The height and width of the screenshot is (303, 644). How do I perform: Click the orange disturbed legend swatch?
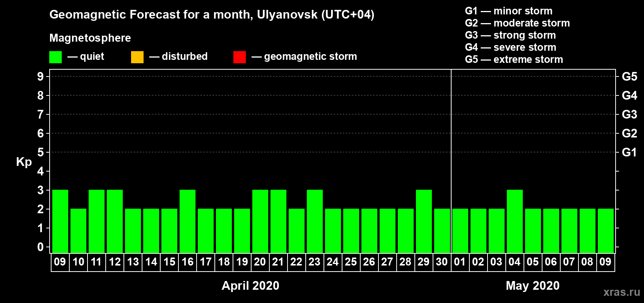point(137,57)
